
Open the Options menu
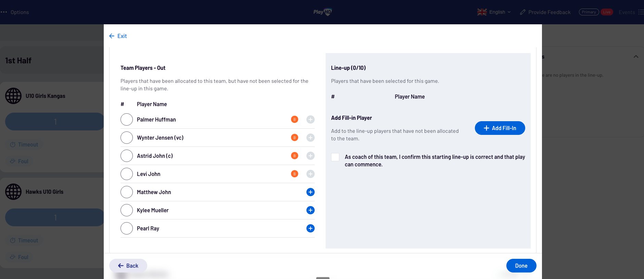(x=15, y=12)
